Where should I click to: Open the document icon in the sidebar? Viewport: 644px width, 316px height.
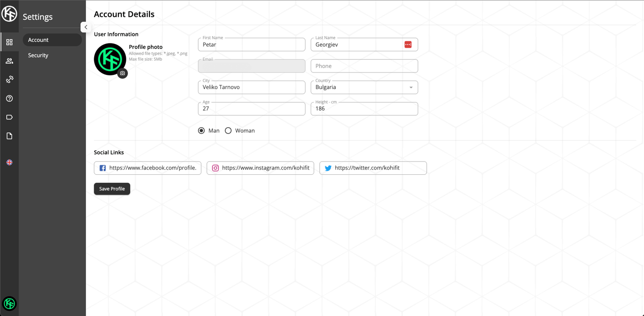point(9,136)
